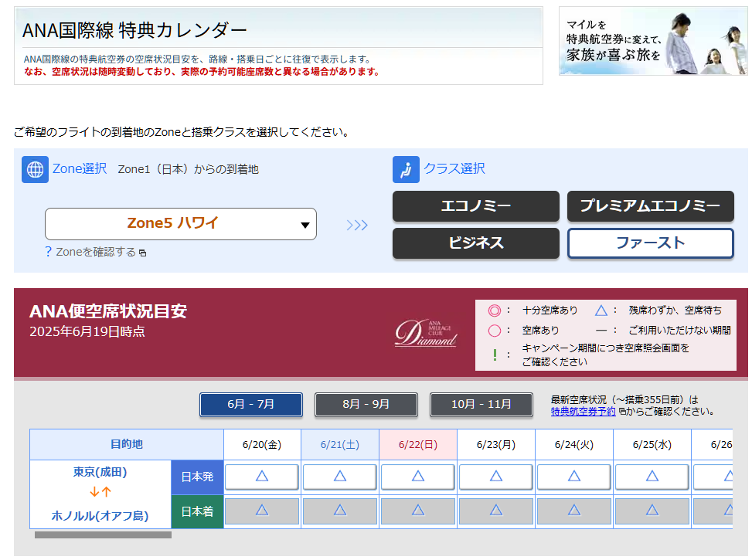
Task: Click the red 空席状況は随時変動 warning text
Action: pyautogui.click(x=202, y=72)
